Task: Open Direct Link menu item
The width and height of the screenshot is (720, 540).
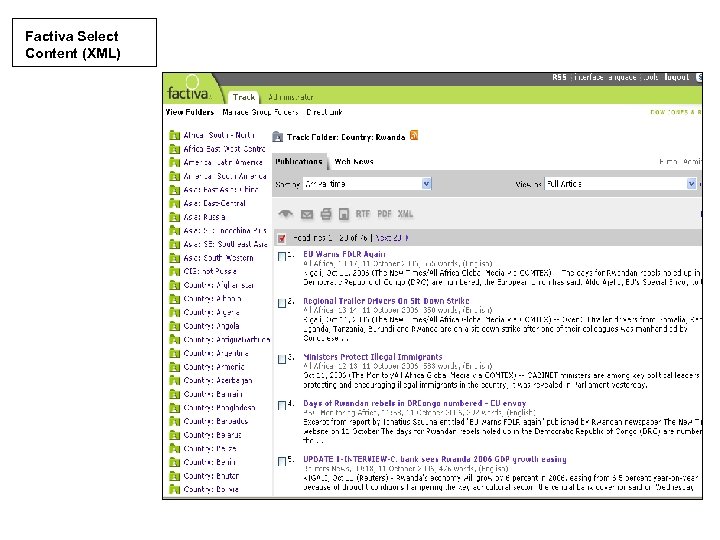Action: pyautogui.click(x=324, y=112)
